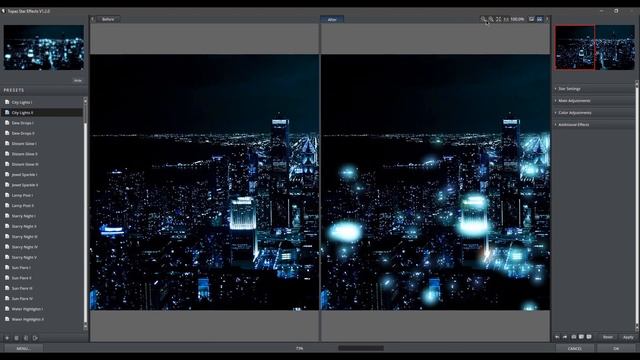The height and width of the screenshot is (360, 640).
Task: Click the second snapshot icon near Reset
Action: click(x=581, y=337)
